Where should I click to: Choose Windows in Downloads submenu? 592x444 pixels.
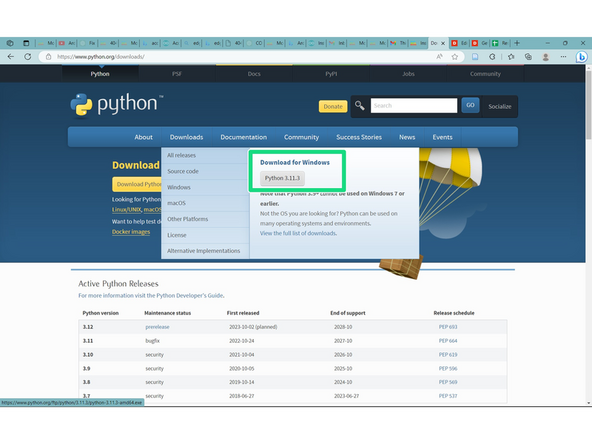click(x=205, y=187)
